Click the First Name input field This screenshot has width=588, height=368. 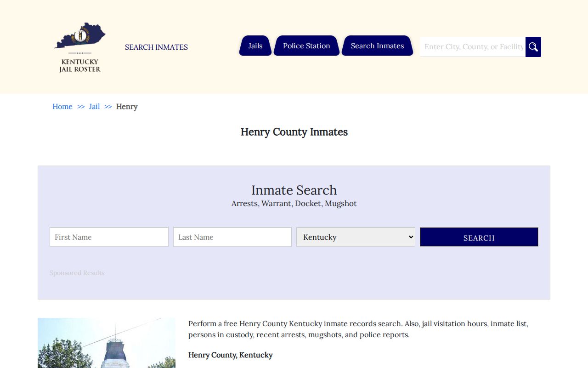click(x=109, y=237)
